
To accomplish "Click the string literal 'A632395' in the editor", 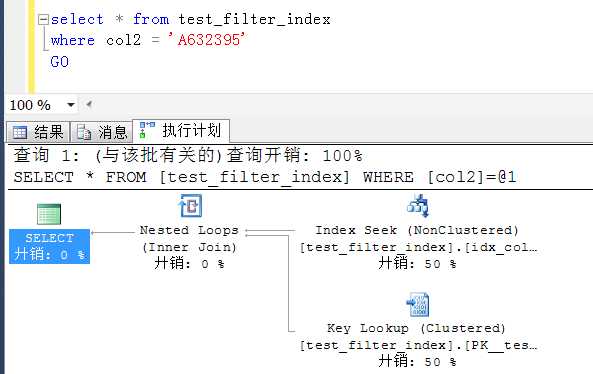I will [207, 39].
